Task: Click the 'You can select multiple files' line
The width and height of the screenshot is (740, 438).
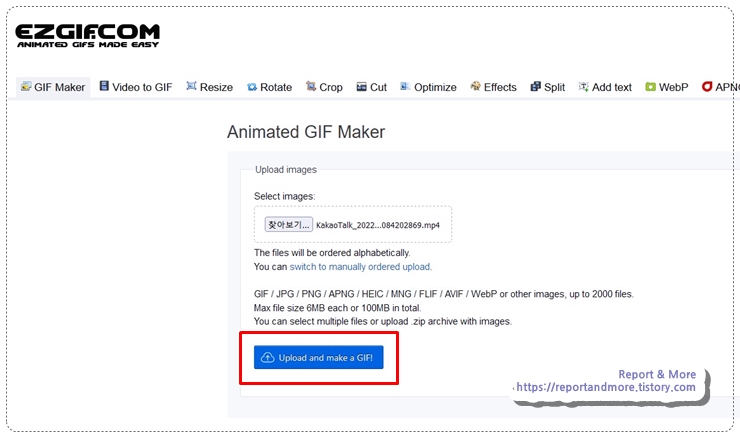Action: 383,321
